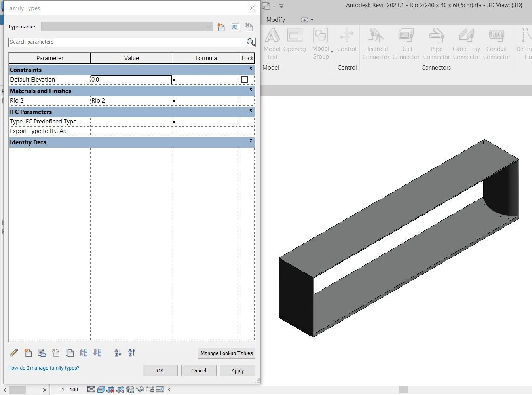Image resolution: width=532 pixels, height=395 pixels.
Task: Click the Switch Windows icon in title bar
Action: click(x=266, y=6)
